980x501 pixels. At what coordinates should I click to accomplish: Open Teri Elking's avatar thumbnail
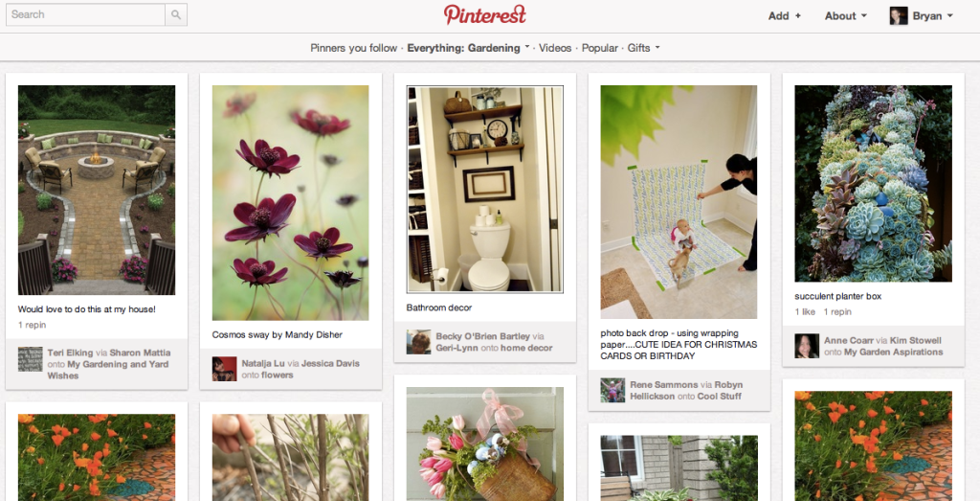pyautogui.click(x=30, y=359)
